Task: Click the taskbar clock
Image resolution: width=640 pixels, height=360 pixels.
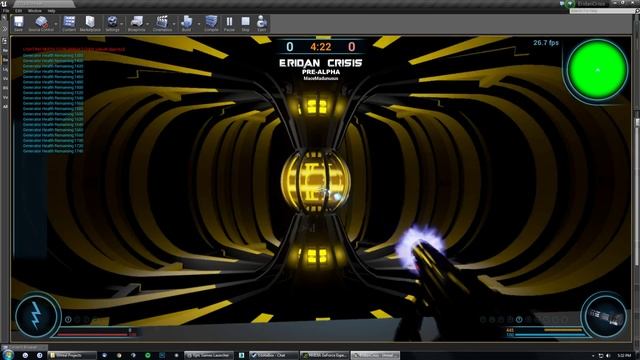Action: [x=624, y=356]
